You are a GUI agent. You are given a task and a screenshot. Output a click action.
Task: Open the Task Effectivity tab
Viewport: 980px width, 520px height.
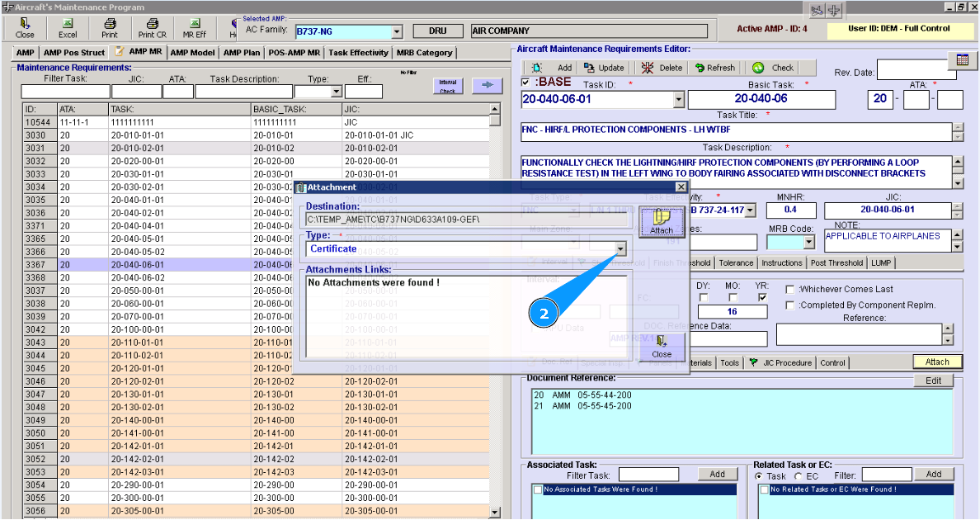(x=358, y=53)
